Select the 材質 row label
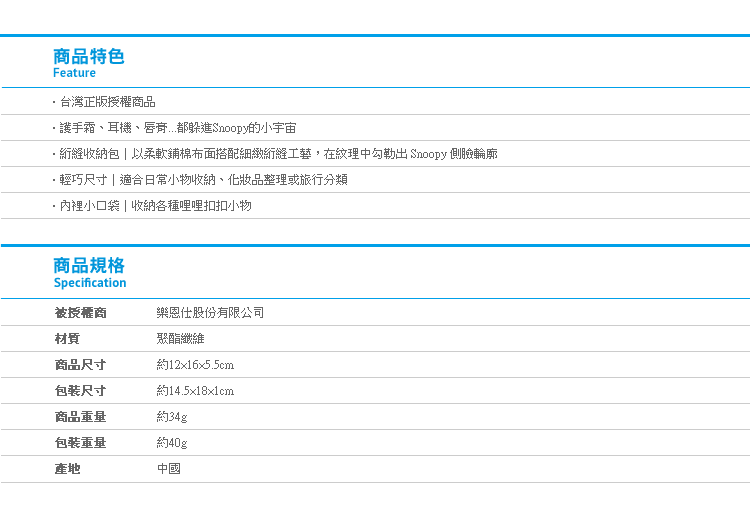Screen dimensions: 750x505 pyautogui.click(x=67, y=339)
